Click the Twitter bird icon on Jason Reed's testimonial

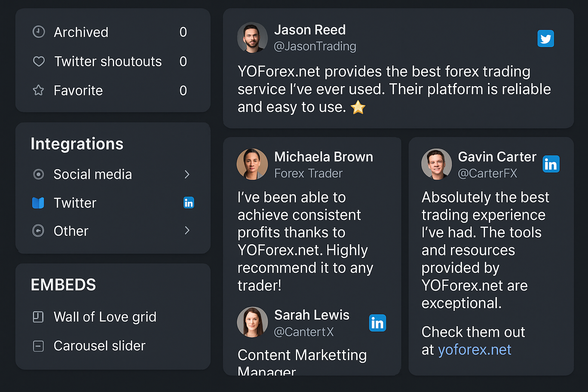(x=546, y=38)
